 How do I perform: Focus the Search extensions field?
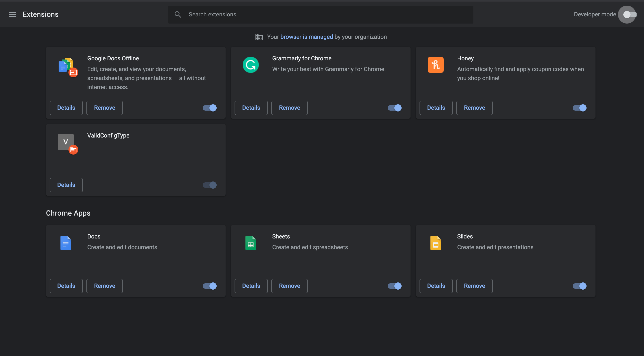point(325,15)
